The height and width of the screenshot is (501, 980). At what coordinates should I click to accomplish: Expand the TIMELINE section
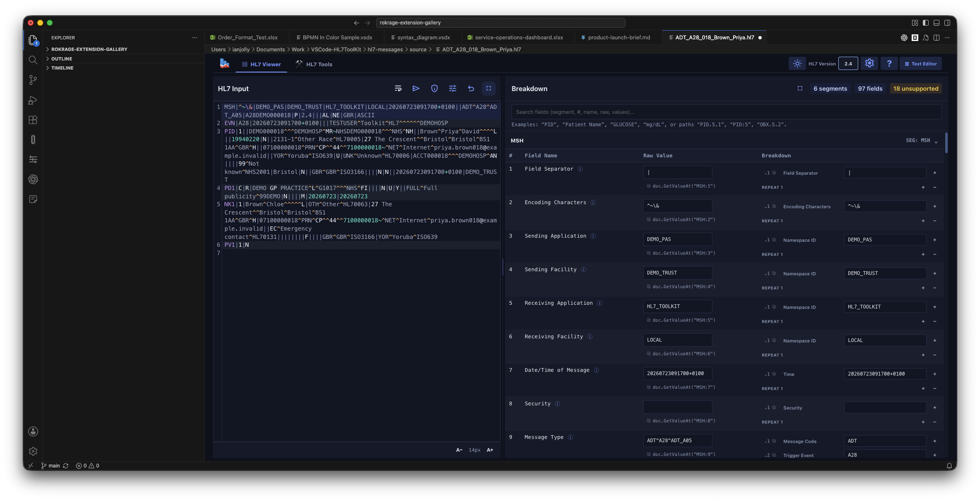click(x=62, y=68)
